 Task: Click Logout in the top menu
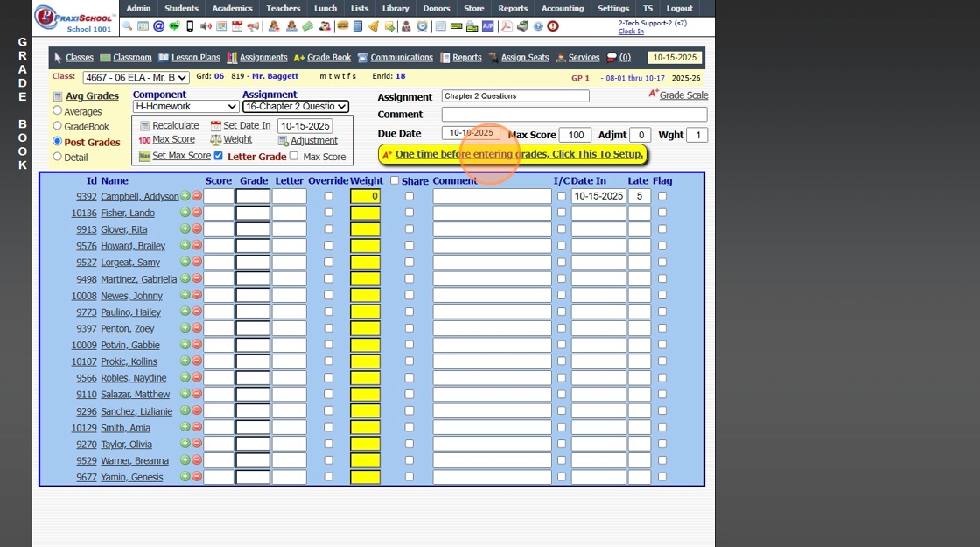(x=679, y=8)
